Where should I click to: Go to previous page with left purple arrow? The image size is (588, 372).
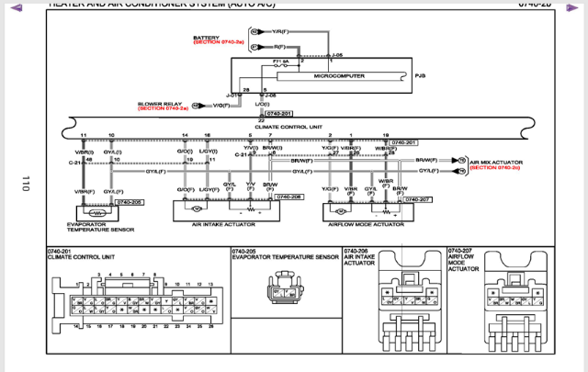click(x=17, y=8)
